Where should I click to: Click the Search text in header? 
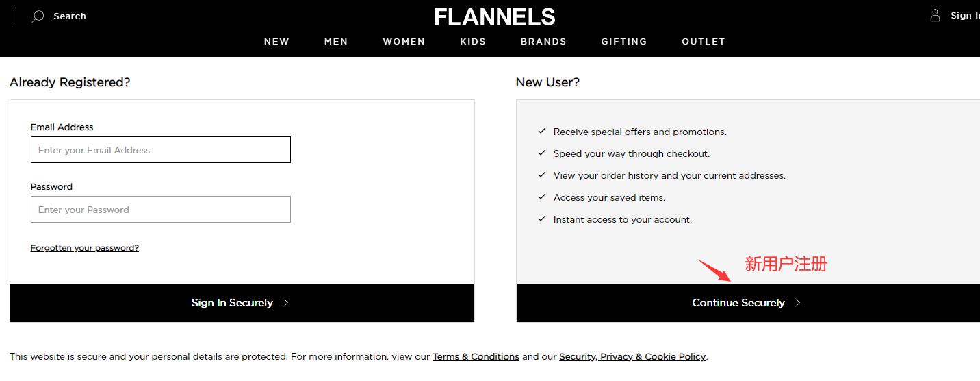[x=70, y=16]
